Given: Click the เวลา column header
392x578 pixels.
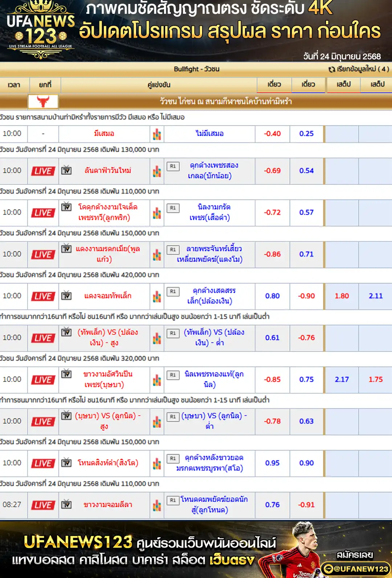Looking at the screenshot, I should click(x=14, y=85).
